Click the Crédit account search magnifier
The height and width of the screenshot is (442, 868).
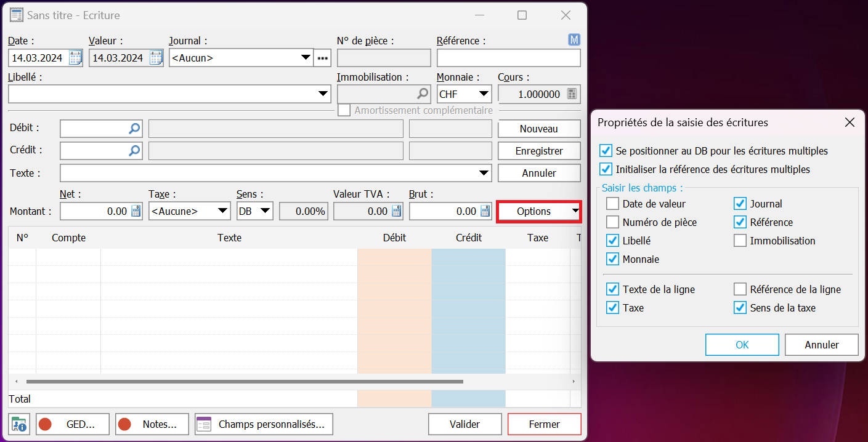pyautogui.click(x=134, y=151)
